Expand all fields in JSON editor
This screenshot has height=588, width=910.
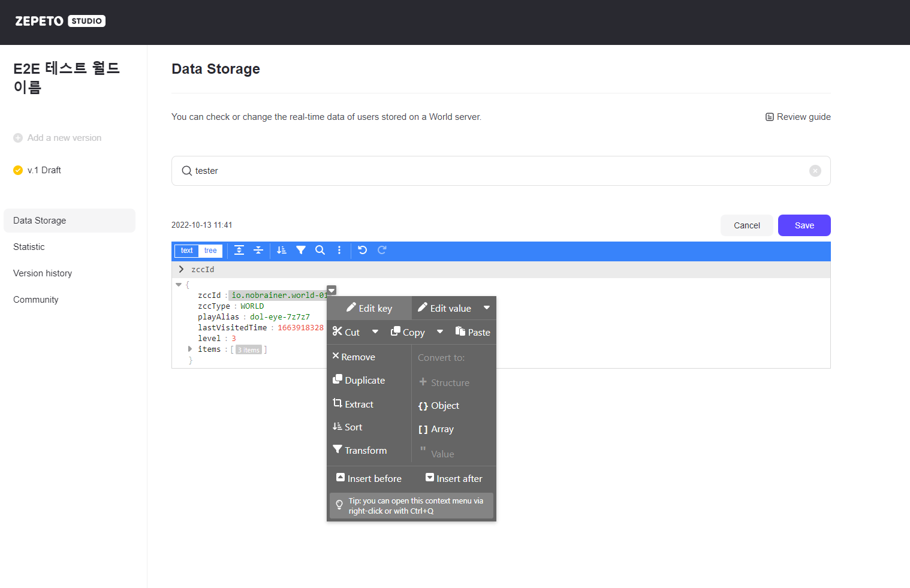click(239, 251)
